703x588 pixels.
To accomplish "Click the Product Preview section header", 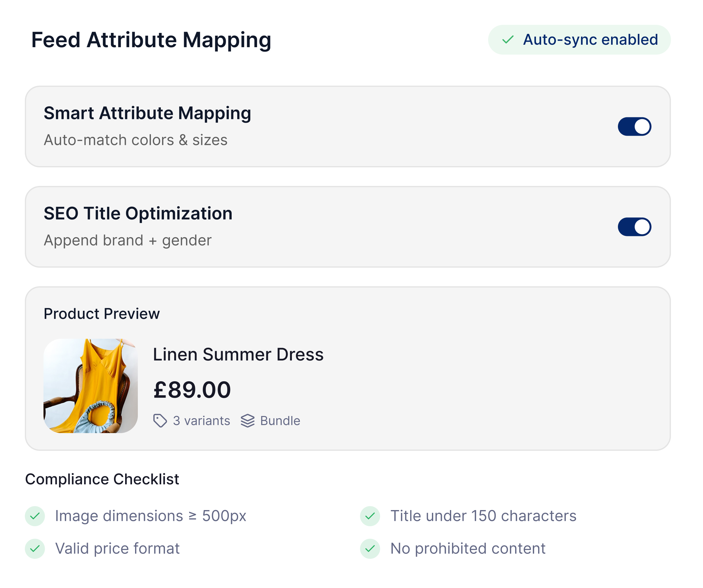I will coord(102,314).
